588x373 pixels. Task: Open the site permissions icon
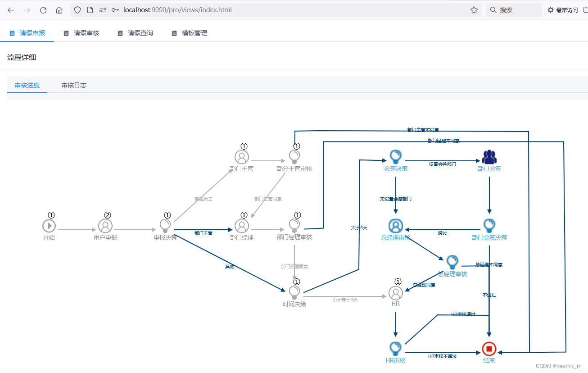(x=103, y=10)
